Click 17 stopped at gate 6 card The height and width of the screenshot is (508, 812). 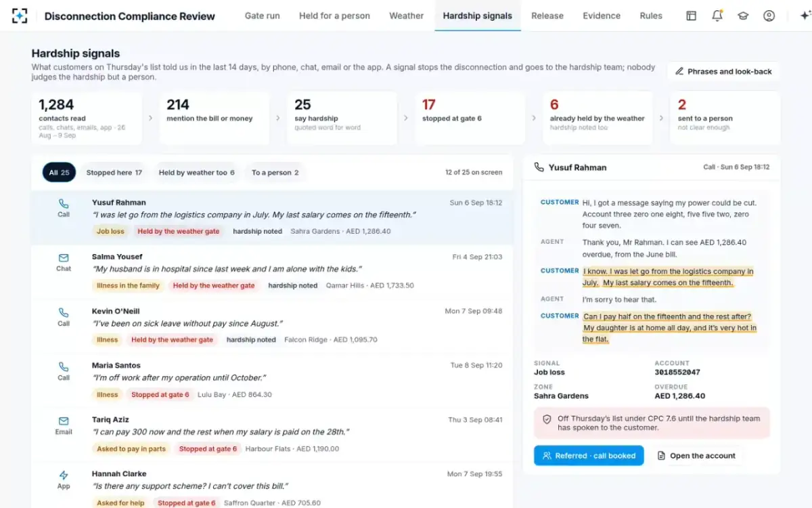click(470, 118)
